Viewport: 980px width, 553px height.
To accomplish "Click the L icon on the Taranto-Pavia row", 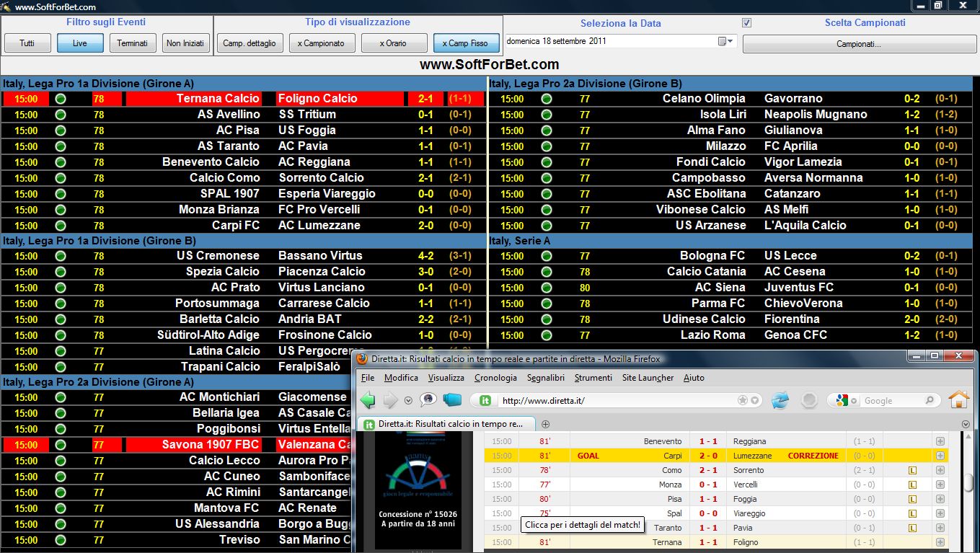I will click(x=912, y=528).
